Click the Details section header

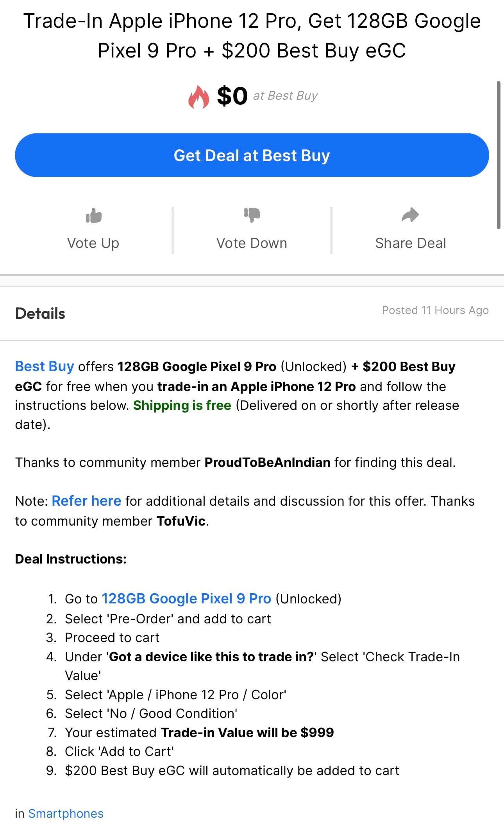coord(40,314)
